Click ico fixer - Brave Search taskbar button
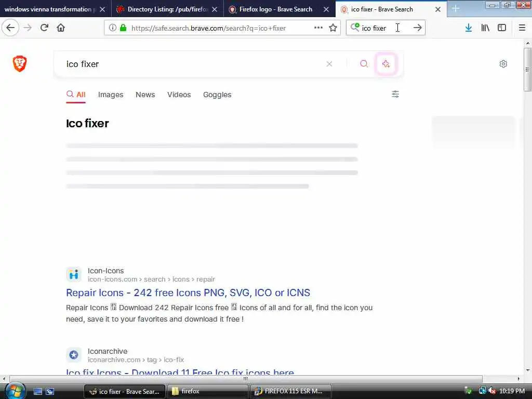The width and height of the screenshot is (532, 399). (x=125, y=391)
